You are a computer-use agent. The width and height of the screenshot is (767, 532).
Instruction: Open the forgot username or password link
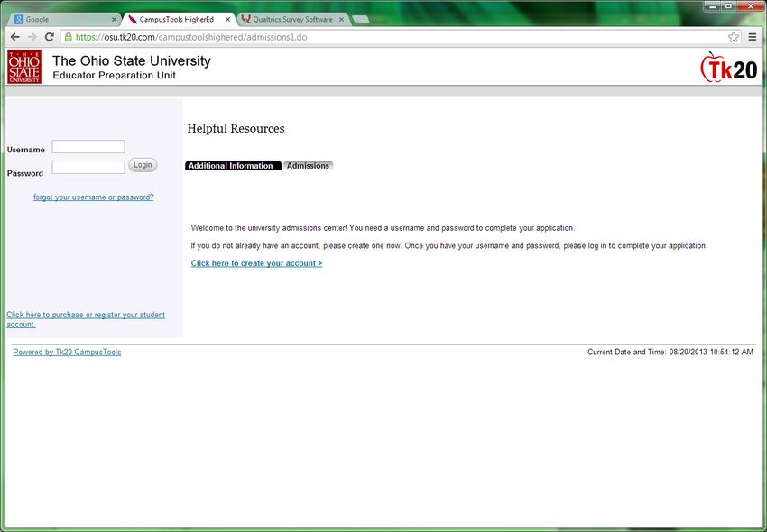coord(94,197)
